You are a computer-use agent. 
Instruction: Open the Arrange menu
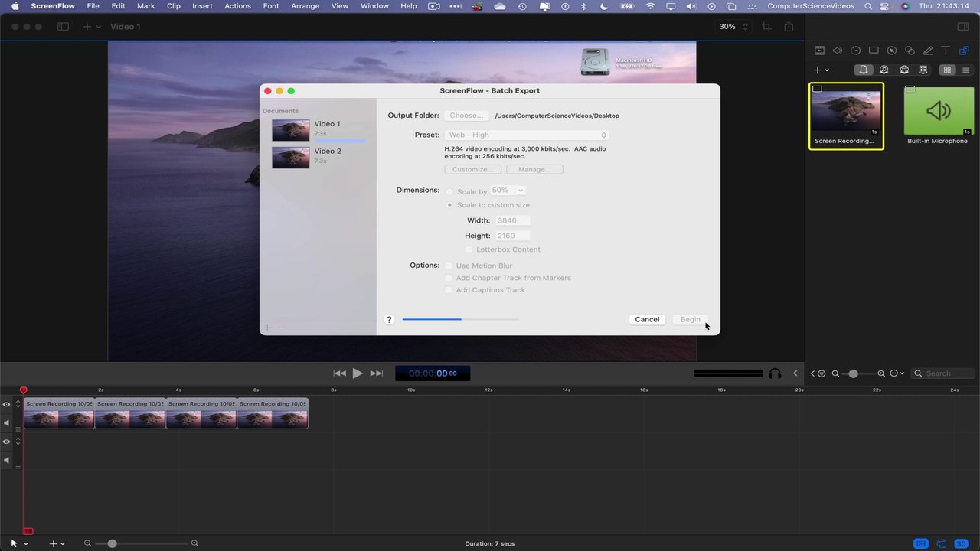[x=305, y=6]
